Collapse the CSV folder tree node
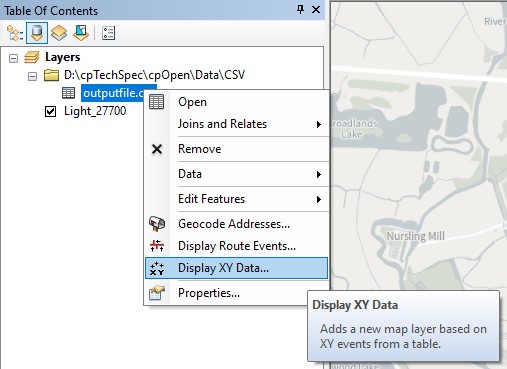Screen dimensions: 507x369 tap(32, 76)
